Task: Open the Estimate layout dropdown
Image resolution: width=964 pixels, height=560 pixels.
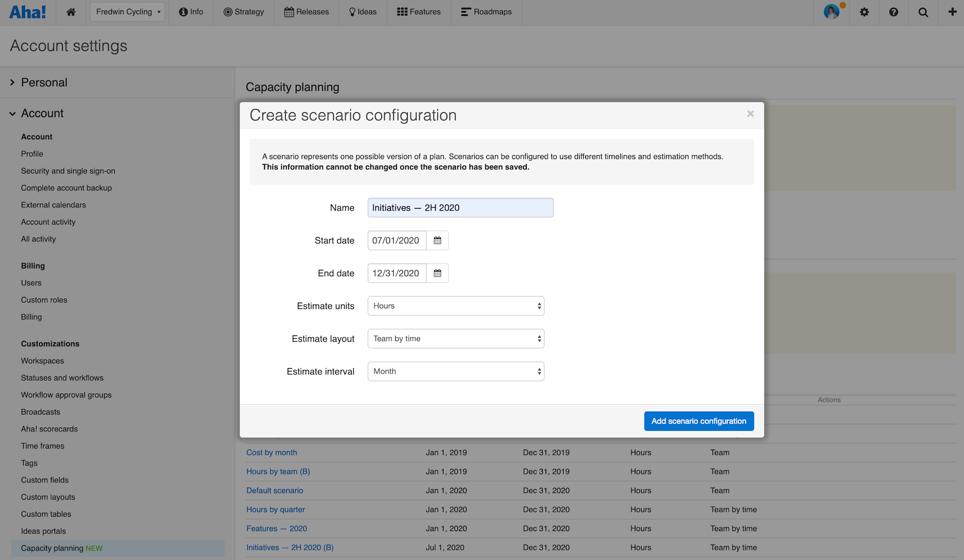Action: click(x=455, y=339)
